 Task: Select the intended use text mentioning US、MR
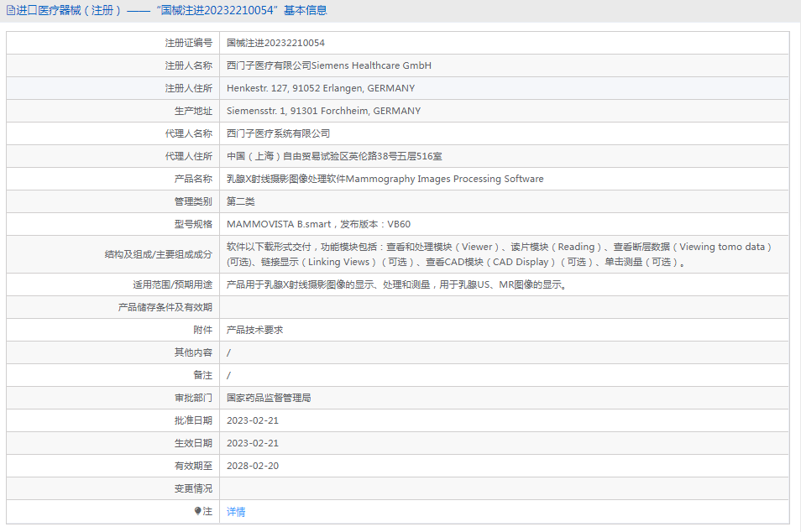(x=397, y=284)
